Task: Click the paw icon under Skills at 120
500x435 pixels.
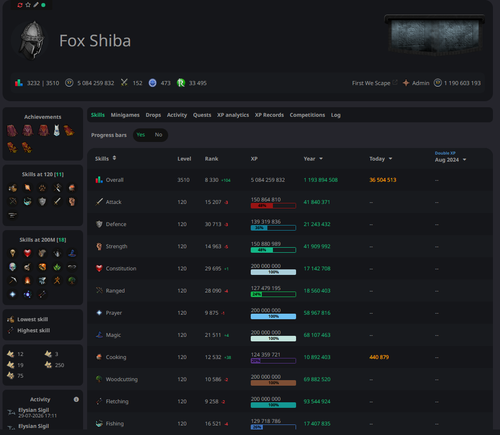Action: tap(42, 188)
